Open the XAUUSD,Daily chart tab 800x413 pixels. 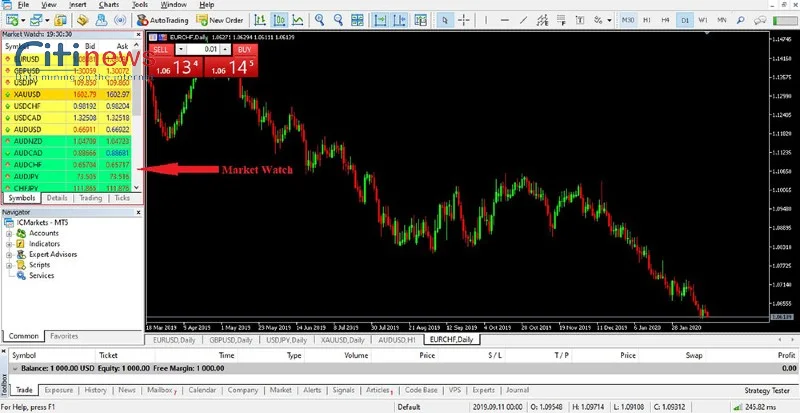click(342, 340)
